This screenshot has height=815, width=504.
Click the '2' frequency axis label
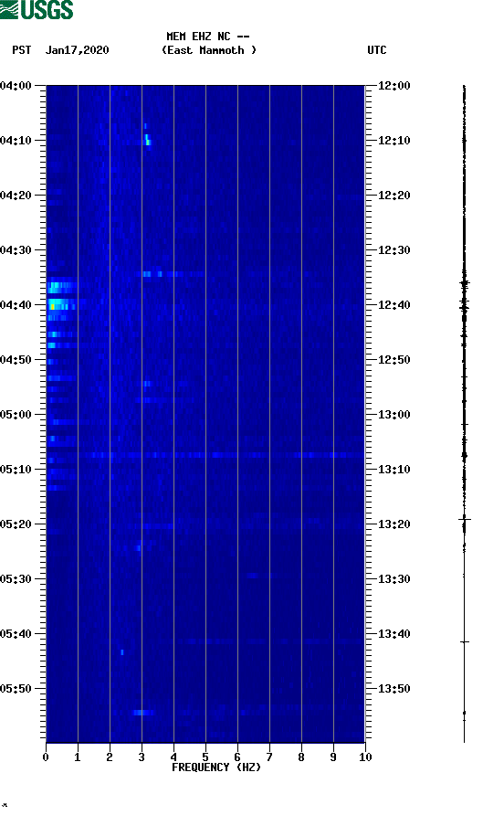pyautogui.click(x=110, y=757)
